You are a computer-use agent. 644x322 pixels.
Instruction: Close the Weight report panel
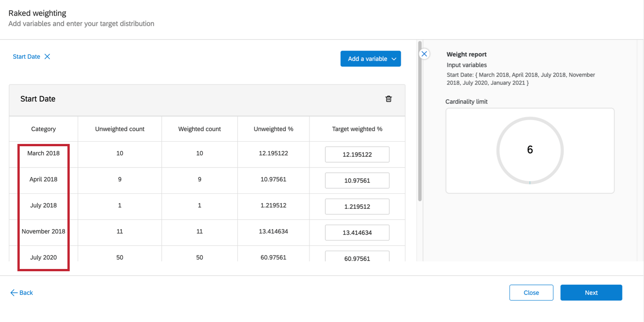(x=424, y=54)
